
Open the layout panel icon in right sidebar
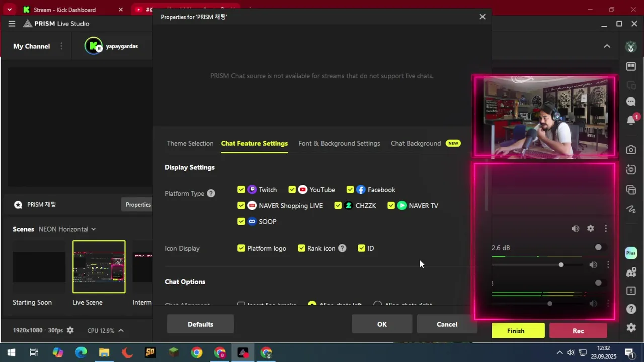[631, 66]
